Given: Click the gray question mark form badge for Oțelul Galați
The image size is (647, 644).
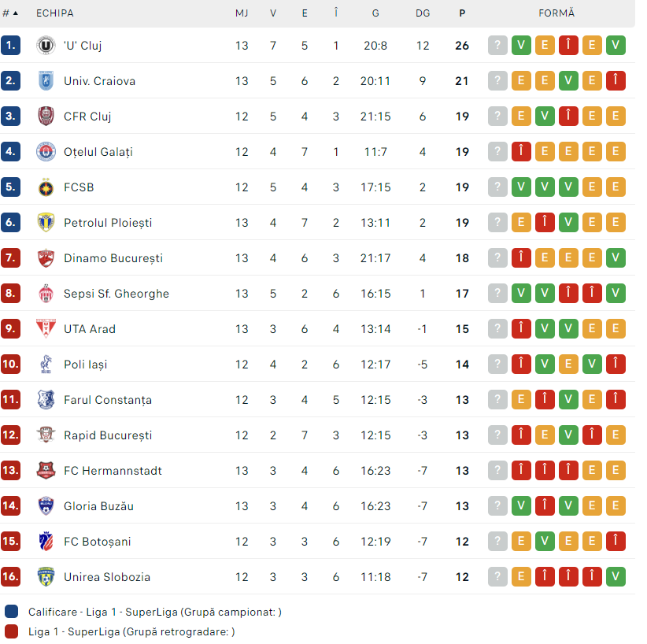Looking at the screenshot, I should coord(497,152).
